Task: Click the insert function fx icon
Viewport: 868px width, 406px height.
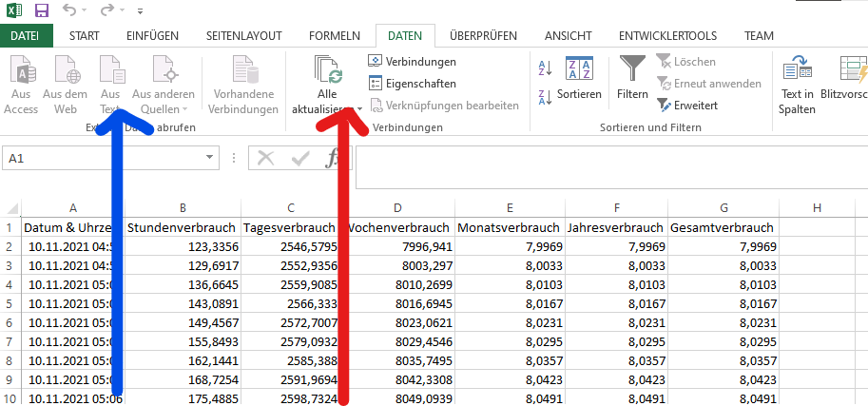Action: tap(331, 159)
